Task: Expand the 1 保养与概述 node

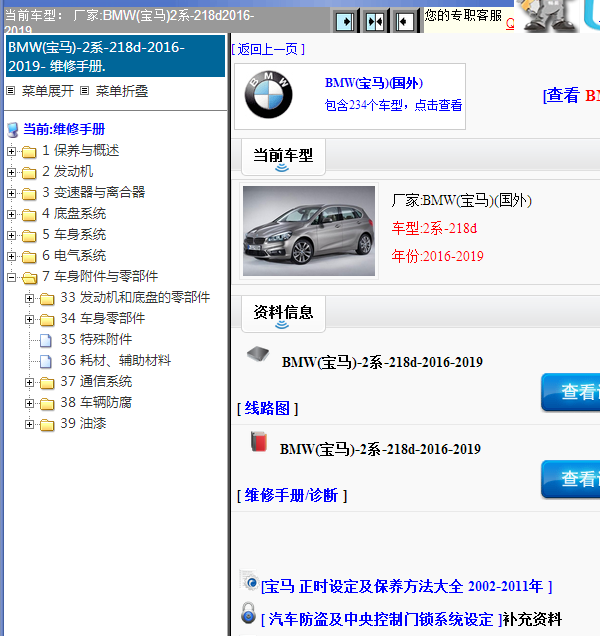Action: coord(11,151)
